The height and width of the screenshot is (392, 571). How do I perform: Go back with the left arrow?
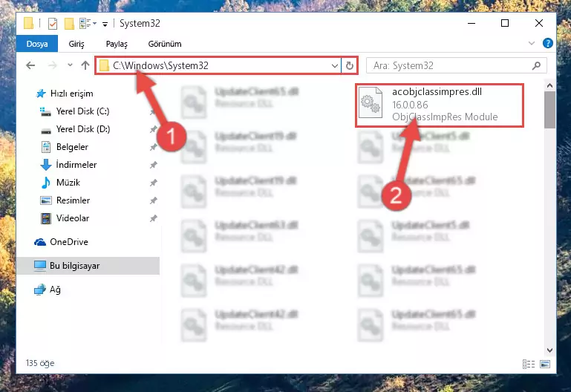tap(30, 65)
